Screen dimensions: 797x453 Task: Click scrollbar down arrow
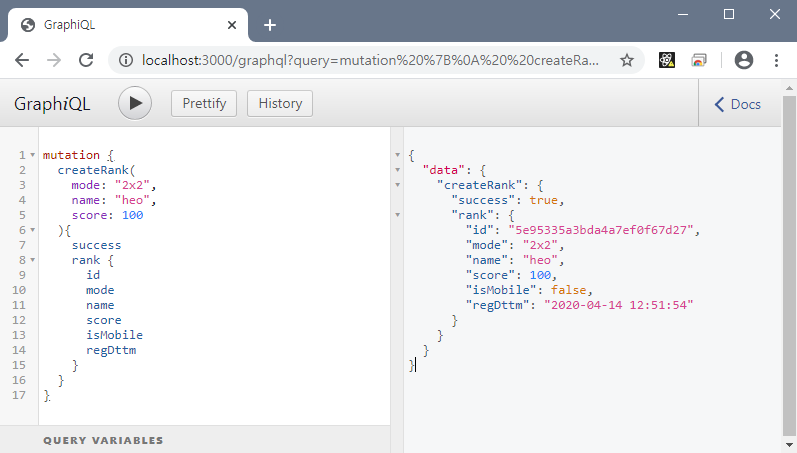point(789,445)
